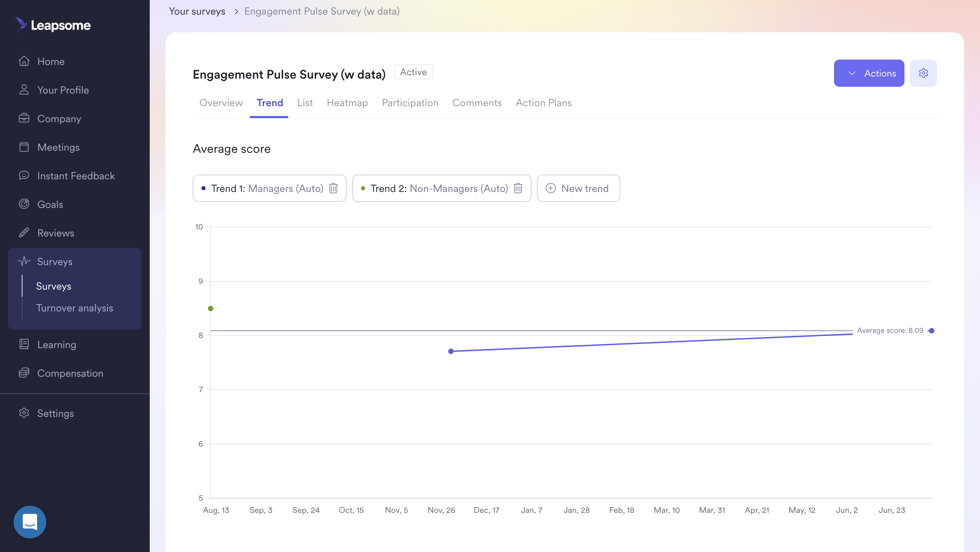Select the Trend tab
Viewport: 980px width, 552px height.
pos(270,103)
